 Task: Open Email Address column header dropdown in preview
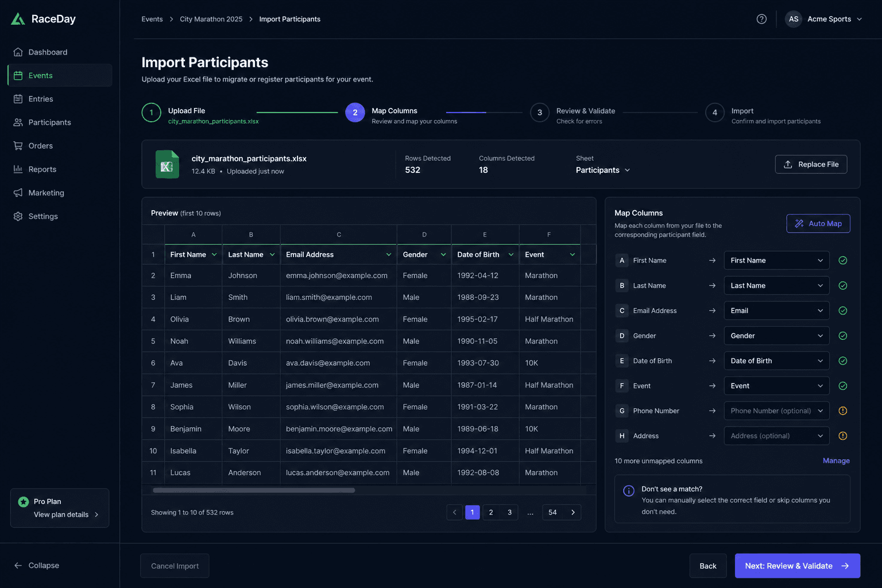pos(389,254)
